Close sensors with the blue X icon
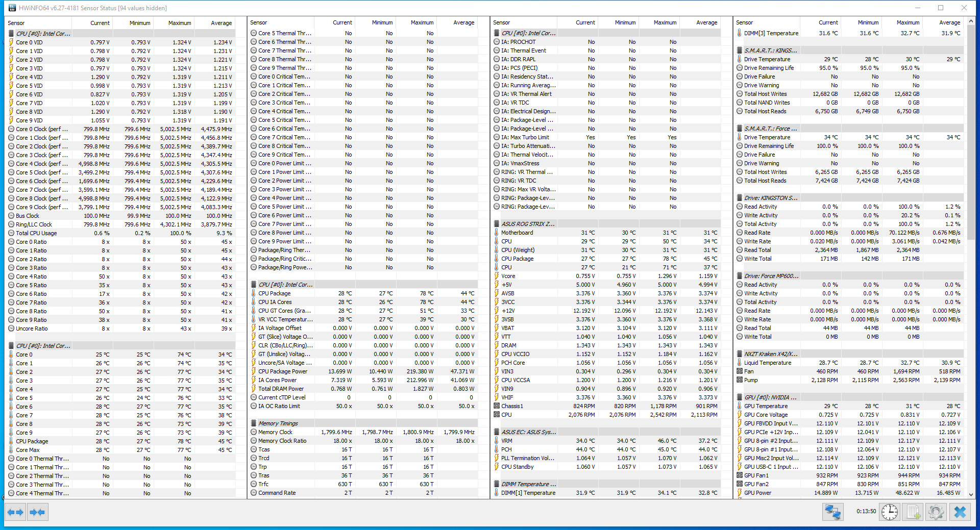Screen dimensions: 980x530 (x=960, y=512)
